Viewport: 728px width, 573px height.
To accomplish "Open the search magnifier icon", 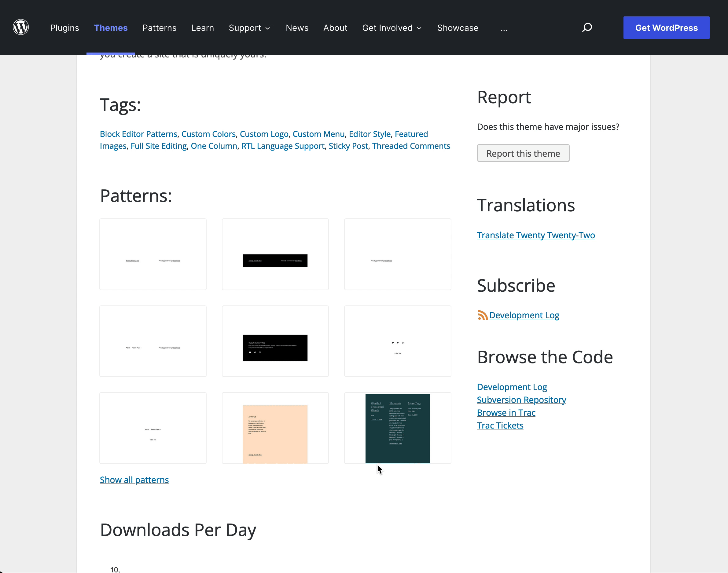I will click(587, 27).
